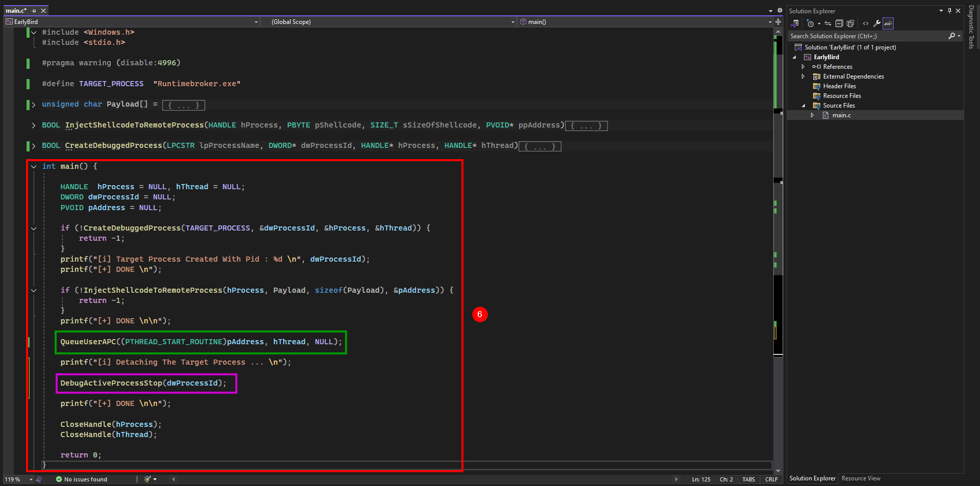Screen dimensions: 980x486
Task: Switch between Solution and Folder views
Action: pos(795,23)
